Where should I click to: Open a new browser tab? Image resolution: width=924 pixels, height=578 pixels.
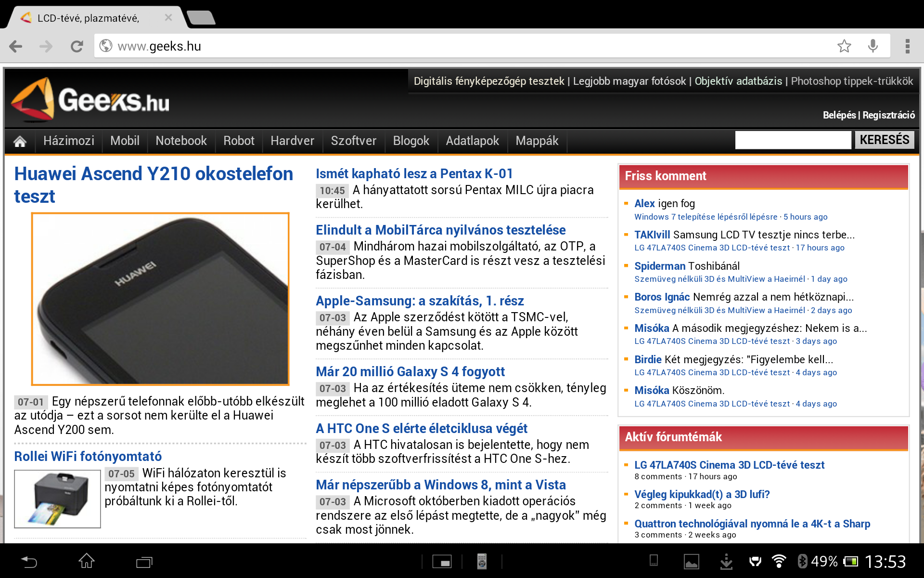(201, 18)
